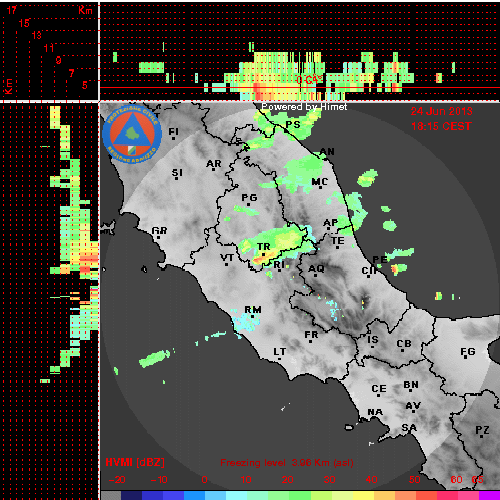
Task: Click the '18:15 CEST' time text
Action: pos(441,126)
